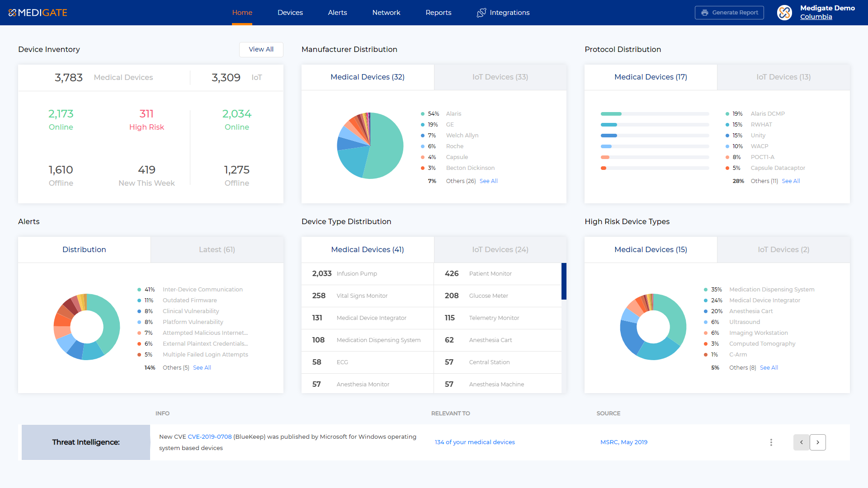Viewport: 868px width, 488px height.
Task: Click the WACP protocol legend entry
Action: click(x=747, y=146)
